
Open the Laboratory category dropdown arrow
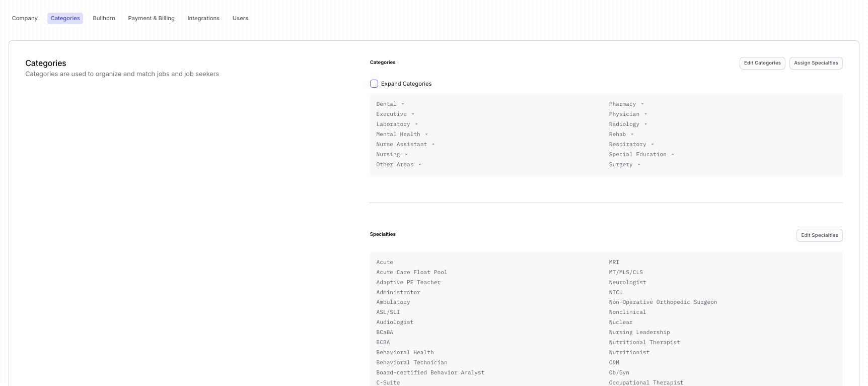pos(416,124)
